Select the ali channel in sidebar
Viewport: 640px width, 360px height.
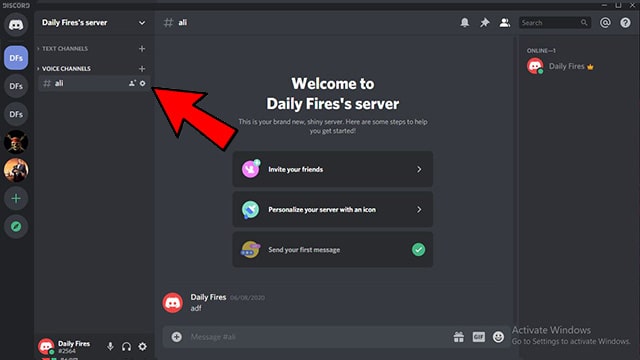click(x=94, y=83)
